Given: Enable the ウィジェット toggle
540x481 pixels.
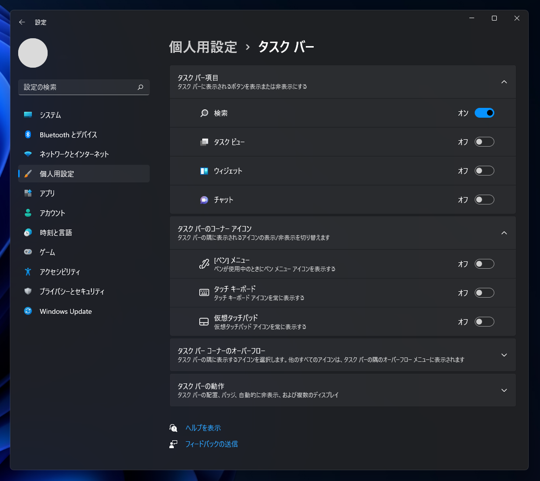Looking at the screenshot, I should point(484,171).
